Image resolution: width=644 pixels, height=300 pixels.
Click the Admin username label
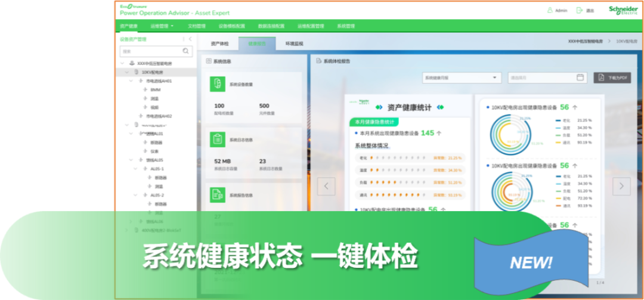(x=561, y=11)
